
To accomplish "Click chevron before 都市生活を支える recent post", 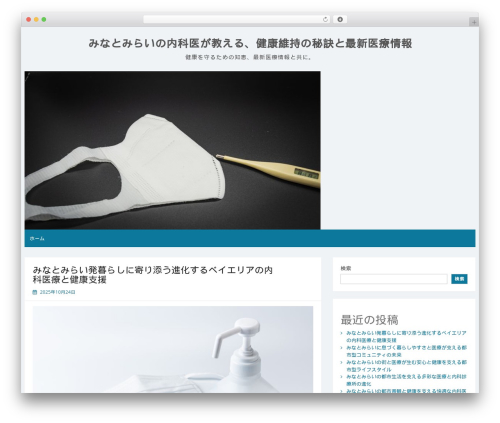I will (x=342, y=377).
